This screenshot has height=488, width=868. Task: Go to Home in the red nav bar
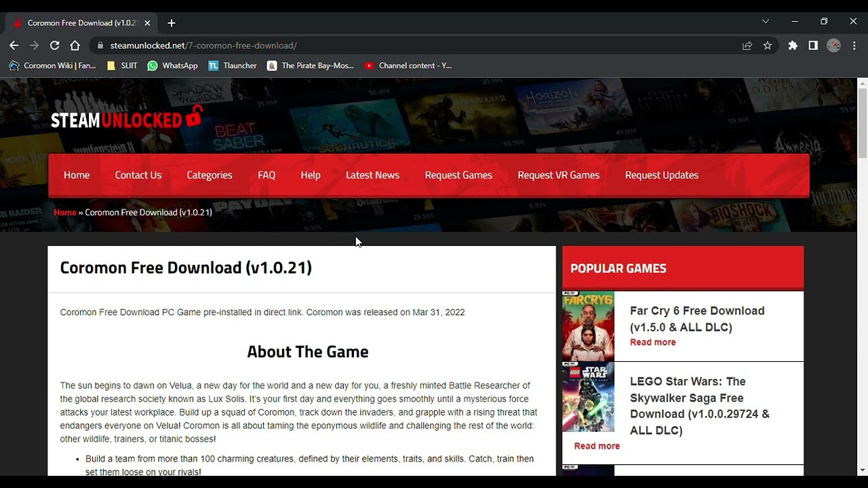click(x=77, y=175)
